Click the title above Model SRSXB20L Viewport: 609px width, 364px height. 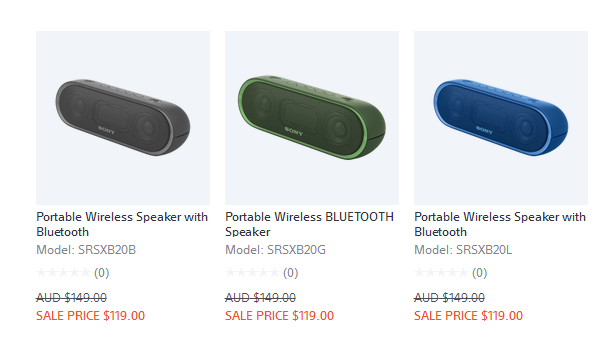[x=500, y=224]
